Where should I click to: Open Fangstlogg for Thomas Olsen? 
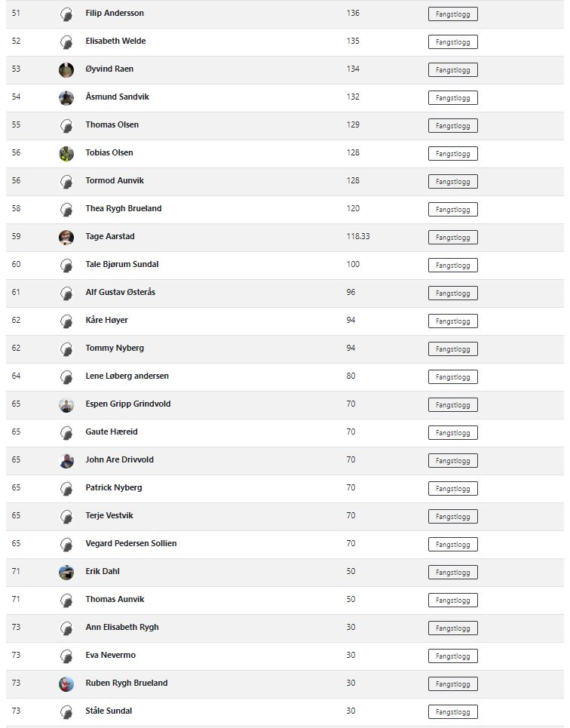click(x=452, y=126)
